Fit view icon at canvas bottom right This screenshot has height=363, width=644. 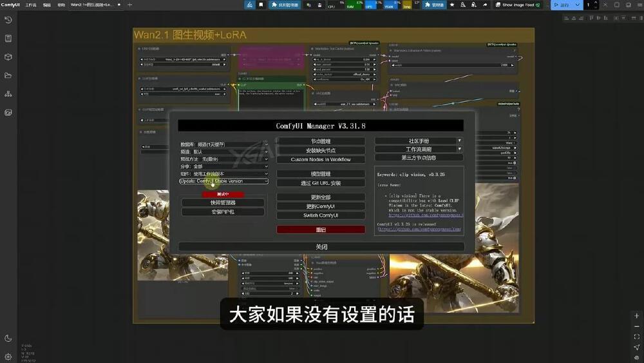[637, 337]
